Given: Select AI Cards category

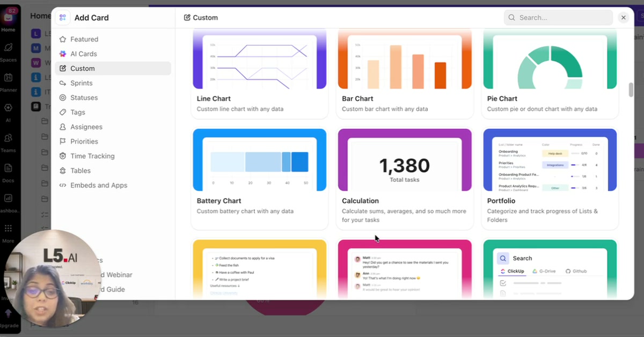Looking at the screenshot, I should coord(113,54).
